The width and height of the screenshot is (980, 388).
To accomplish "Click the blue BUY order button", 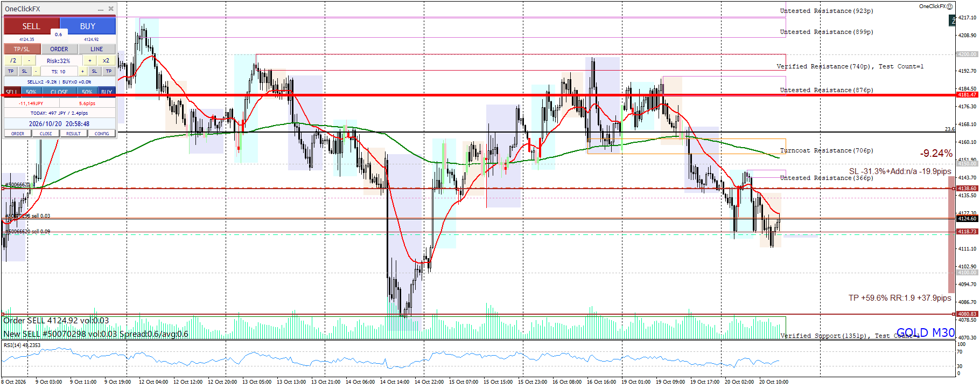I will 88,26.
